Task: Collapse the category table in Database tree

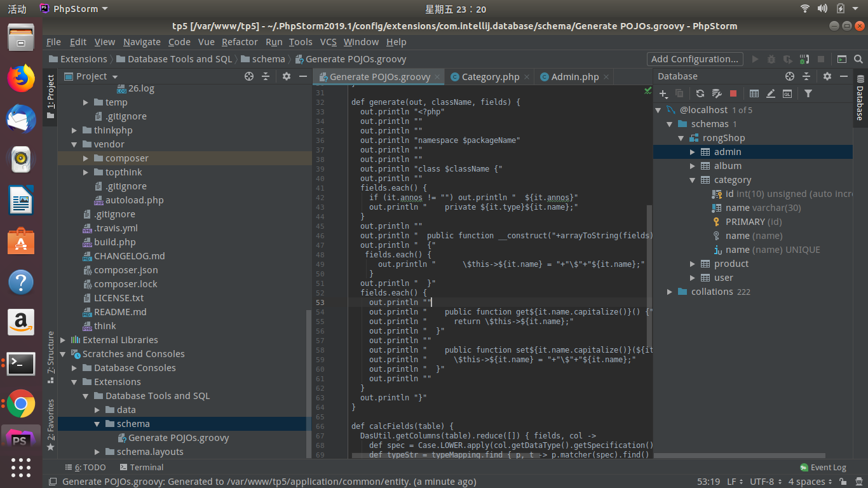Action: click(x=693, y=180)
